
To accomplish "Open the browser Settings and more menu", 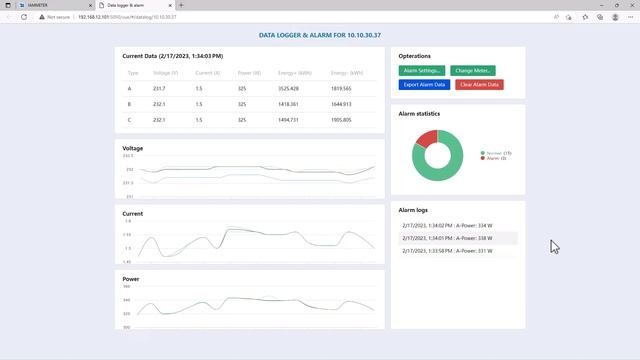I will (x=631, y=17).
